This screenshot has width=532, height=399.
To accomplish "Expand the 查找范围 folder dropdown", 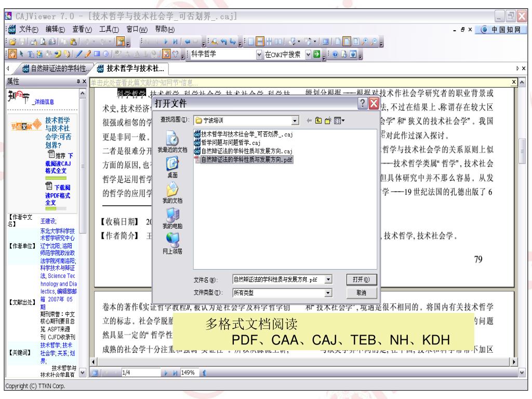I will 295,121.
